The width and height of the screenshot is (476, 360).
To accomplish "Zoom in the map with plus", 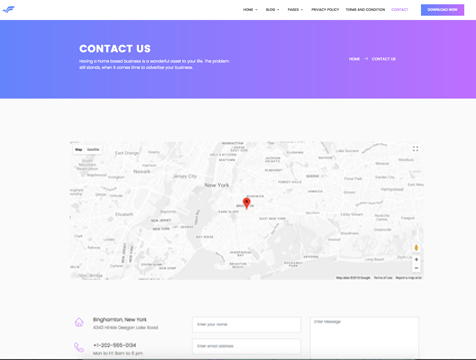I will (x=416, y=259).
